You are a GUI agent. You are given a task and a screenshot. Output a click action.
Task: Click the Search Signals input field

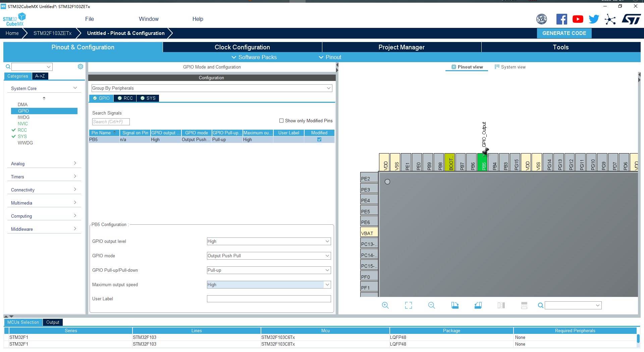click(111, 122)
